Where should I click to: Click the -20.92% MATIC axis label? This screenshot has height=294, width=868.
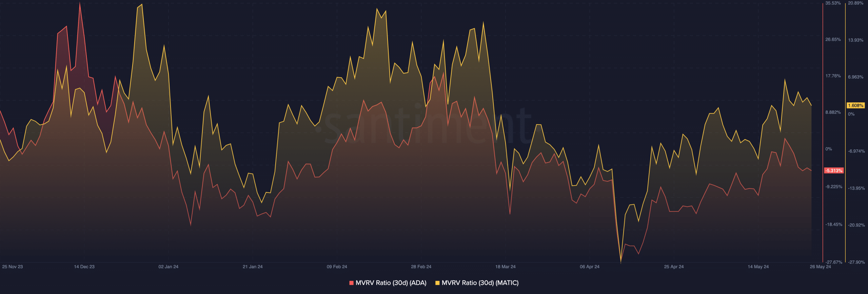pos(856,225)
